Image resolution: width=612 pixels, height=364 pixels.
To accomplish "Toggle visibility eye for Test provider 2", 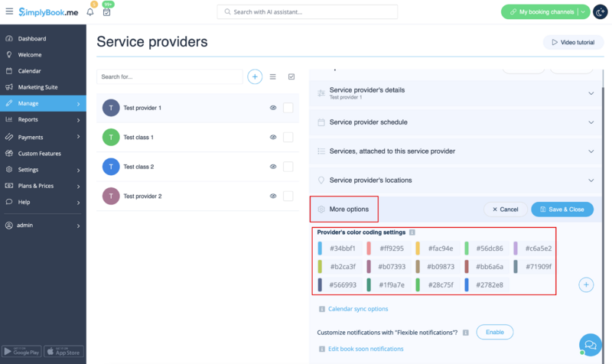I will (x=273, y=197).
